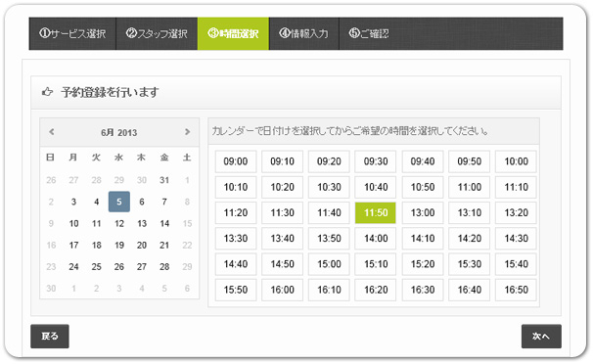Click the 次へ next button
The image size is (593, 364).
541,336
